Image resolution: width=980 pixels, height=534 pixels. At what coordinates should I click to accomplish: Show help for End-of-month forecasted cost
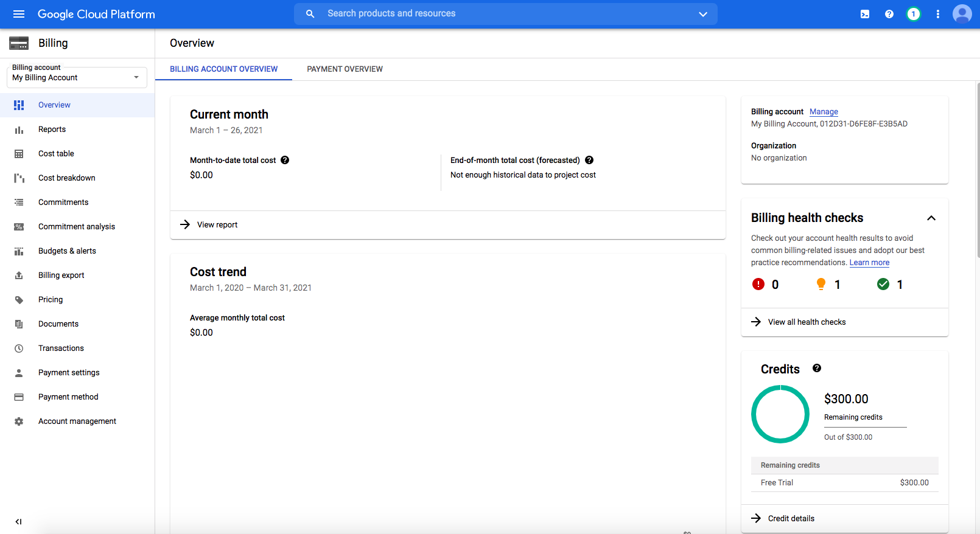pos(589,160)
